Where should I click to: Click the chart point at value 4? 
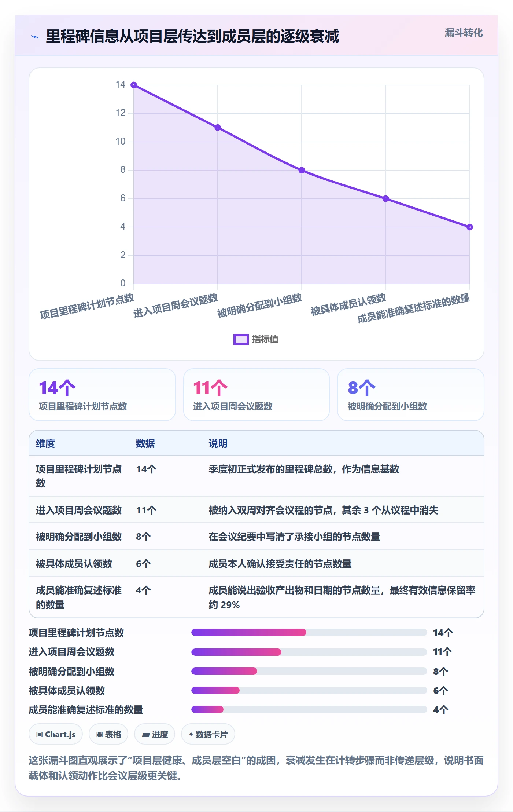click(470, 227)
